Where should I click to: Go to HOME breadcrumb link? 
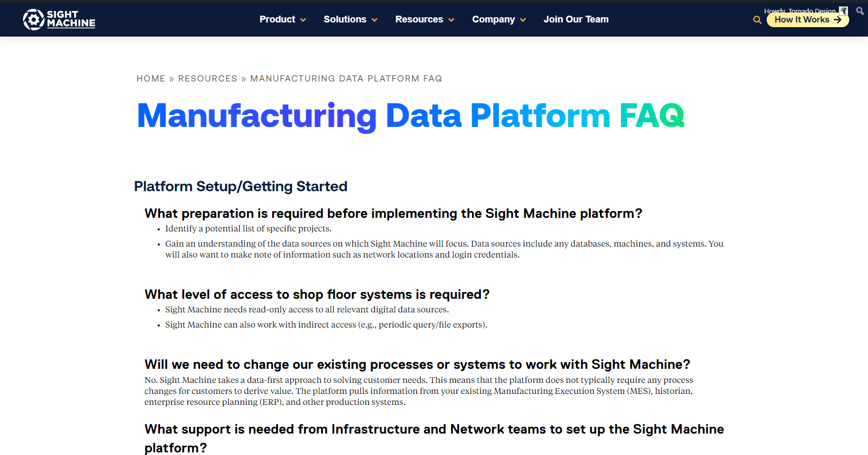click(151, 78)
